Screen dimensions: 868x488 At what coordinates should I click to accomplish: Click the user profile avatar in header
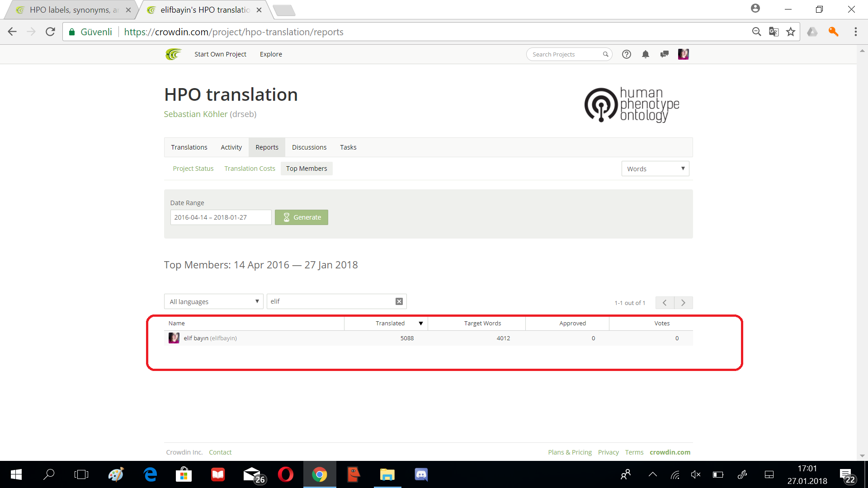[x=683, y=54]
